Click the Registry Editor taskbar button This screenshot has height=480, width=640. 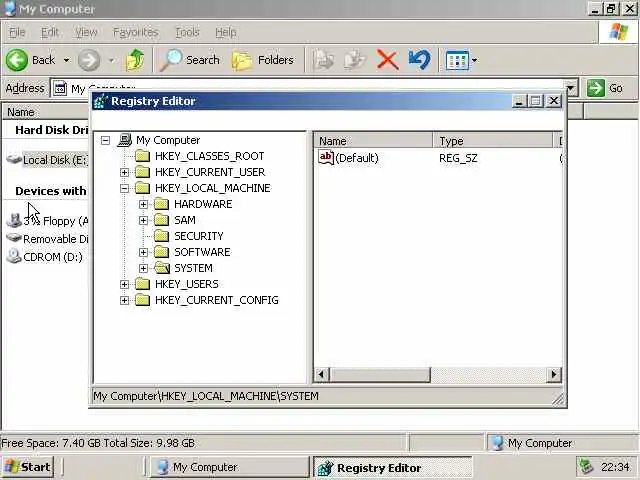tap(393, 467)
